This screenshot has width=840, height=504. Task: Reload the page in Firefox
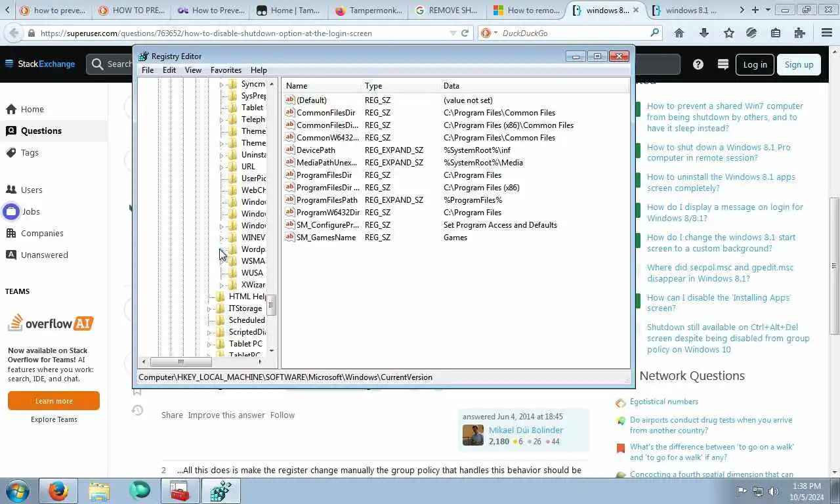pos(465,33)
